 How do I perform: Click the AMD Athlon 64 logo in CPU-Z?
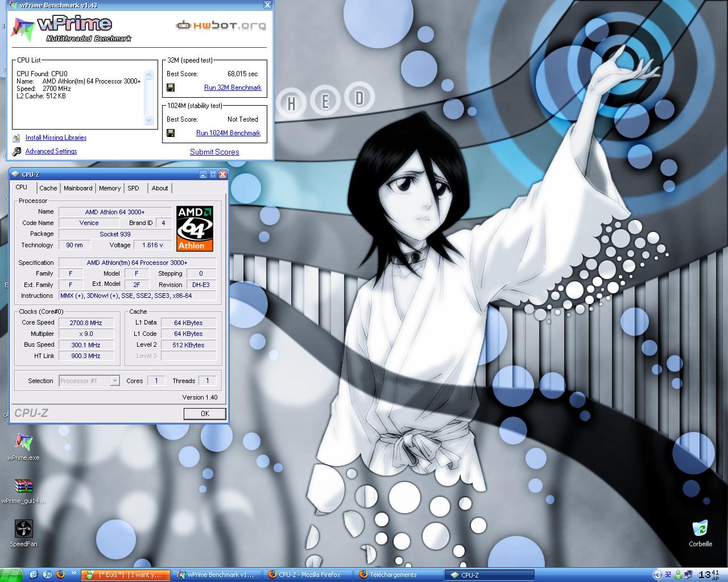click(195, 228)
